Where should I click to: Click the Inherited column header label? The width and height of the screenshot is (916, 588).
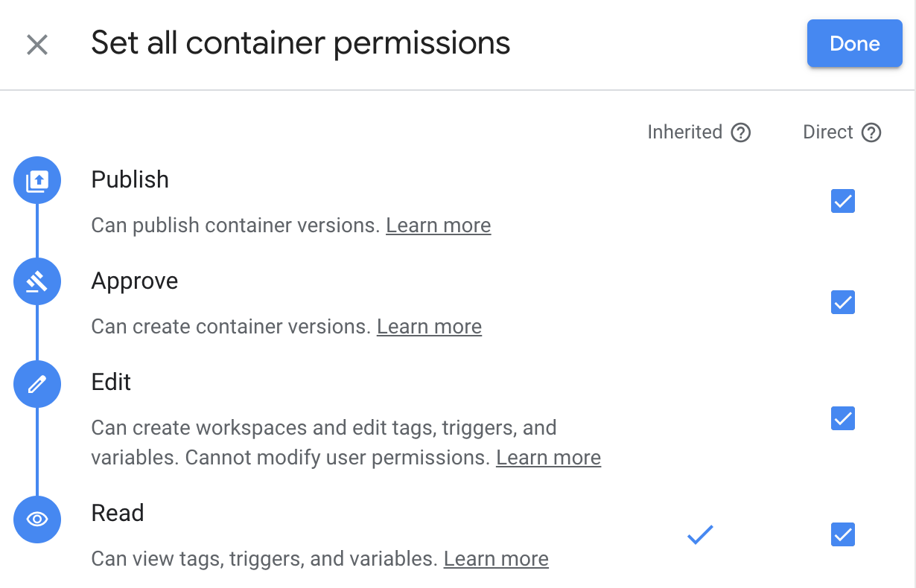pyautogui.click(x=684, y=132)
